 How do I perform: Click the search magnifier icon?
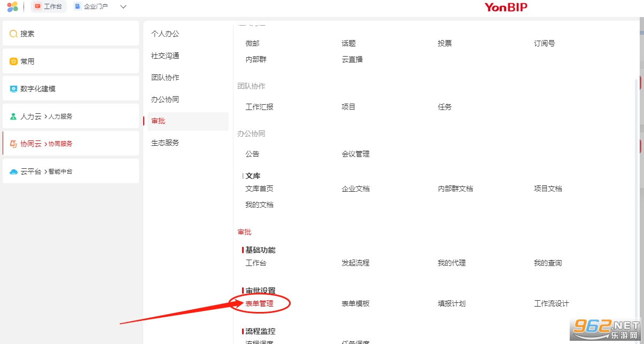[x=13, y=34]
